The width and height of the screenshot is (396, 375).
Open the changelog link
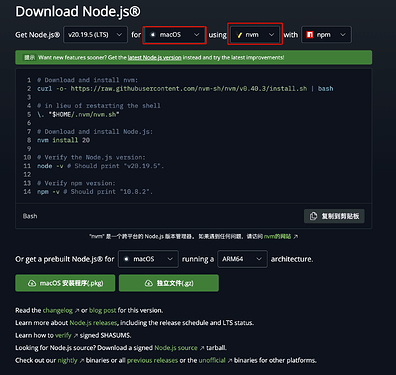coord(57,310)
